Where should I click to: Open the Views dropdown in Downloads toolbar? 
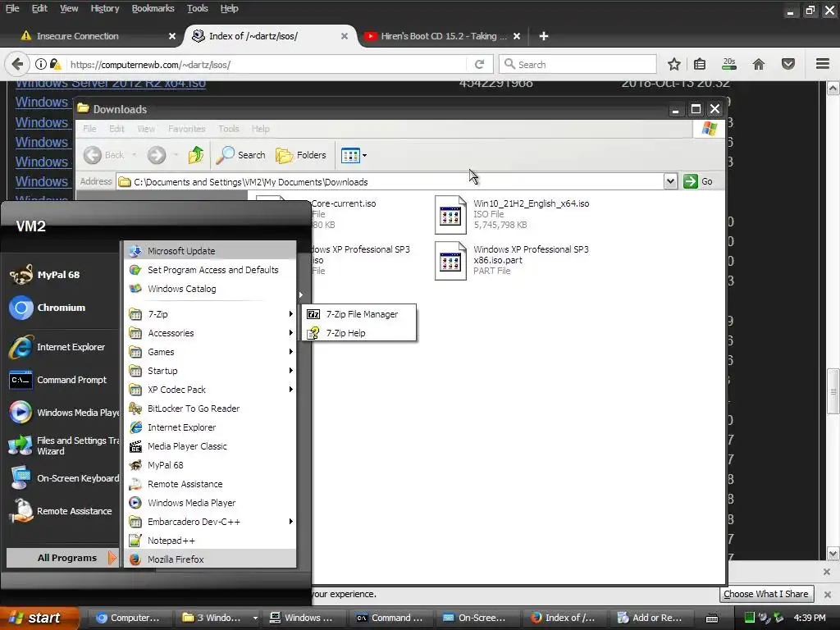click(x=354, y=155)
